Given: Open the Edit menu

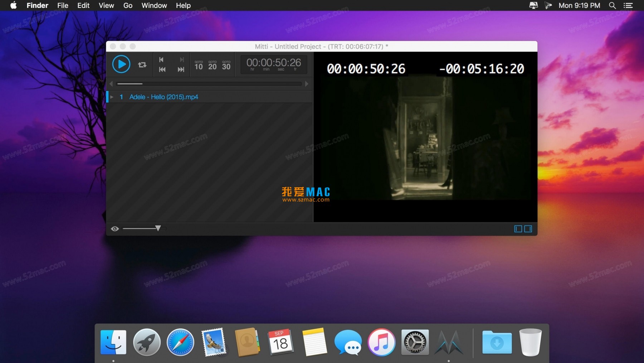Looking at the screenshot, I should click(83, 5).
